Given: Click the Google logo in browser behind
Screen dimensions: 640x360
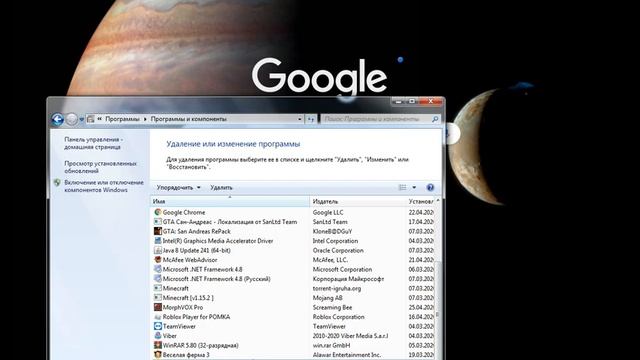Looking at the screenshot, I should click(x=319, y=76).
